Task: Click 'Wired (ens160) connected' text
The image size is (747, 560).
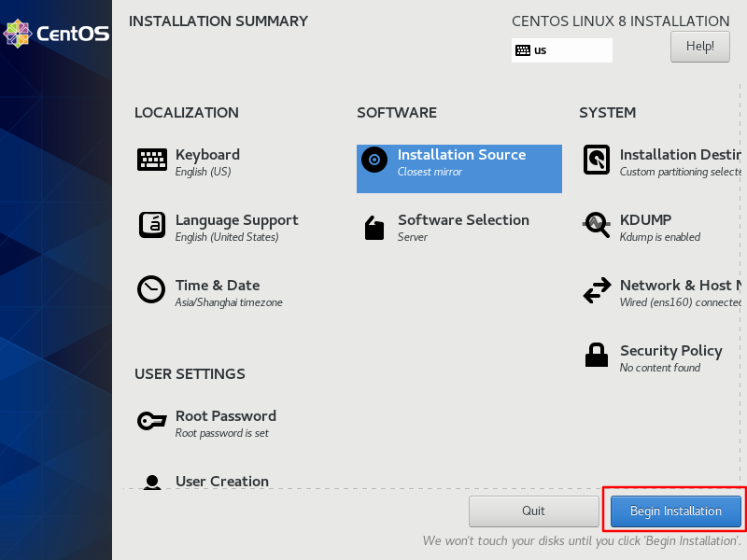Action: coord(681,302)
